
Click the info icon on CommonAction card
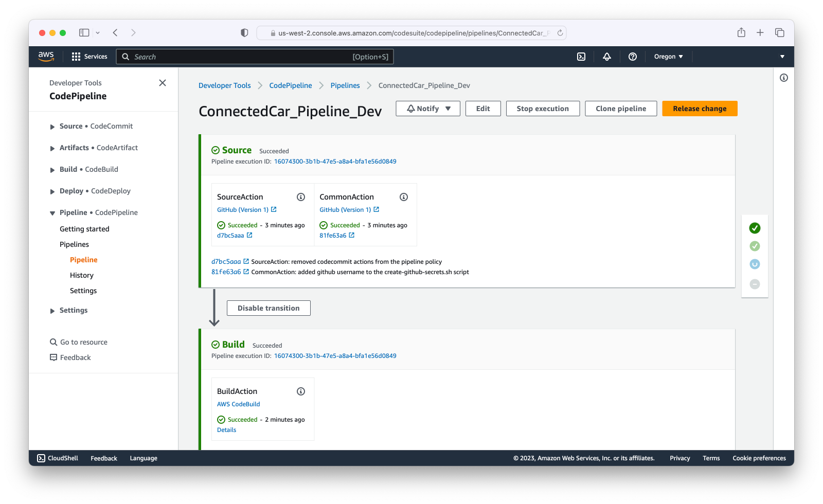pyautogui.click(x=404, y=197)
